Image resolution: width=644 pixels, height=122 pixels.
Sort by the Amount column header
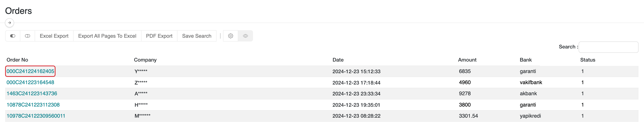467,60
